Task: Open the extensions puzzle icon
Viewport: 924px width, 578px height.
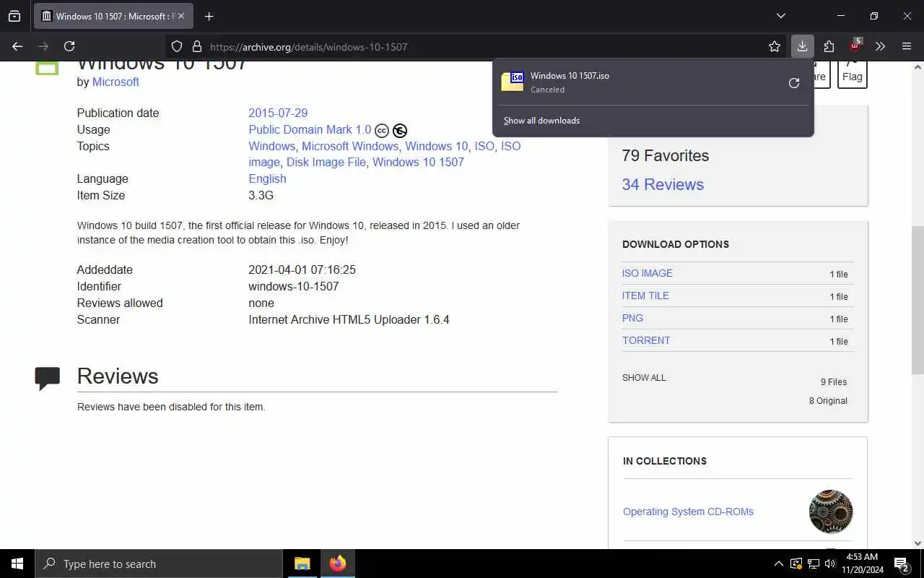Action: pos(829,46)
